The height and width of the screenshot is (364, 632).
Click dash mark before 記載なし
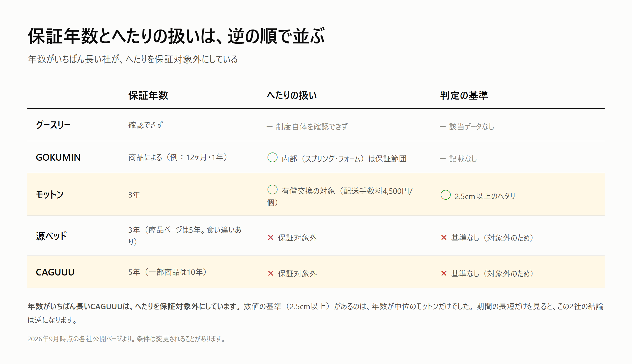443,159
